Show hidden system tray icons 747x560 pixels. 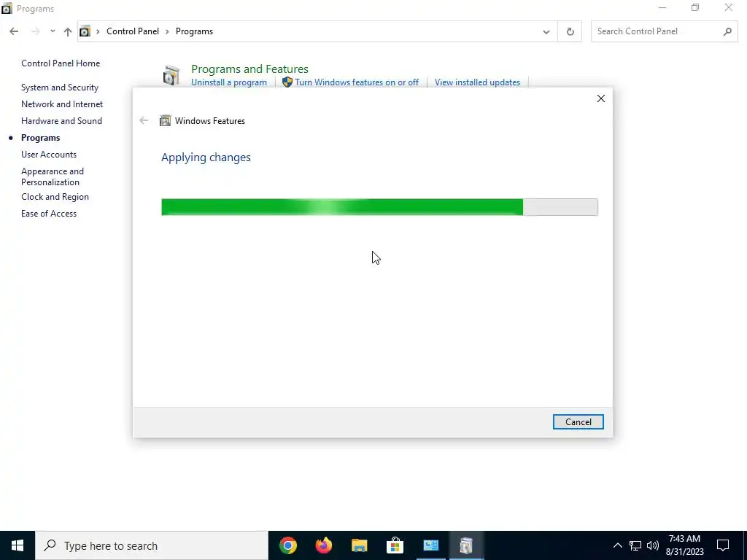(617, 545)
